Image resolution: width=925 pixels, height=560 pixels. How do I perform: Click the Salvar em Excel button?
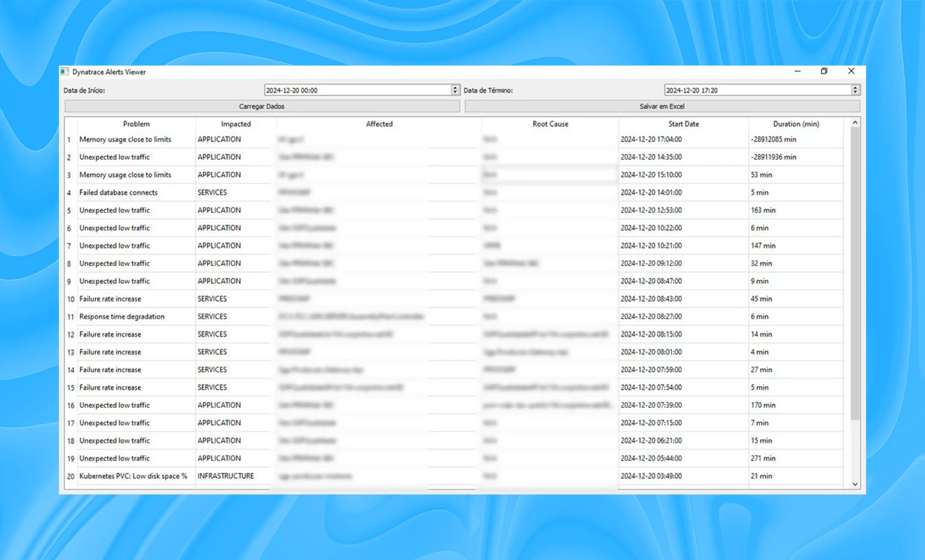coord(662,106)
